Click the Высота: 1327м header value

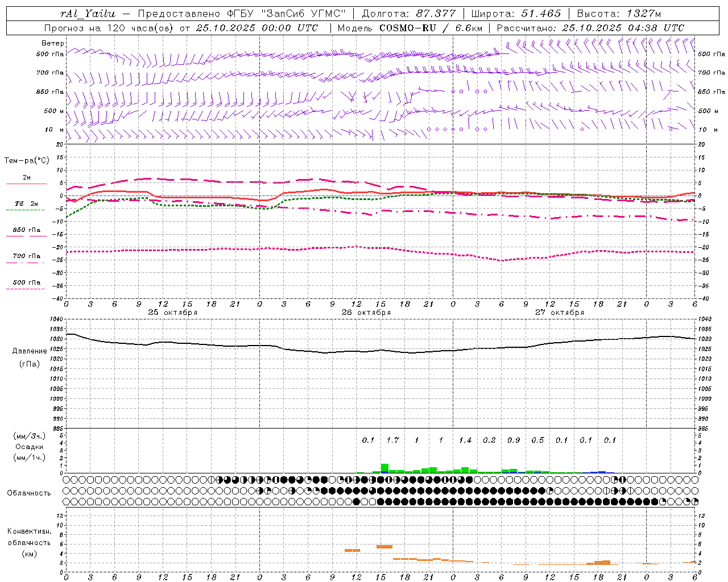[x=619, y=14]
